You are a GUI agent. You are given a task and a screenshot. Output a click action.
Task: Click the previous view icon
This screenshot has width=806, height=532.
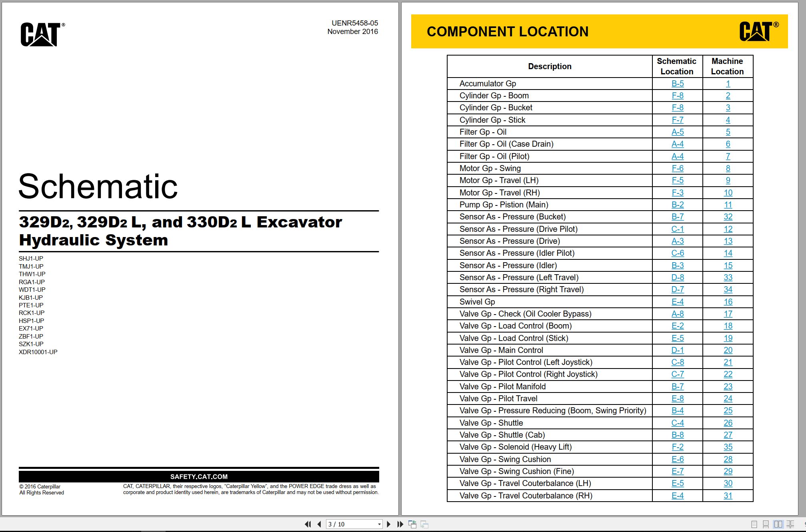[x=412, y=524]
